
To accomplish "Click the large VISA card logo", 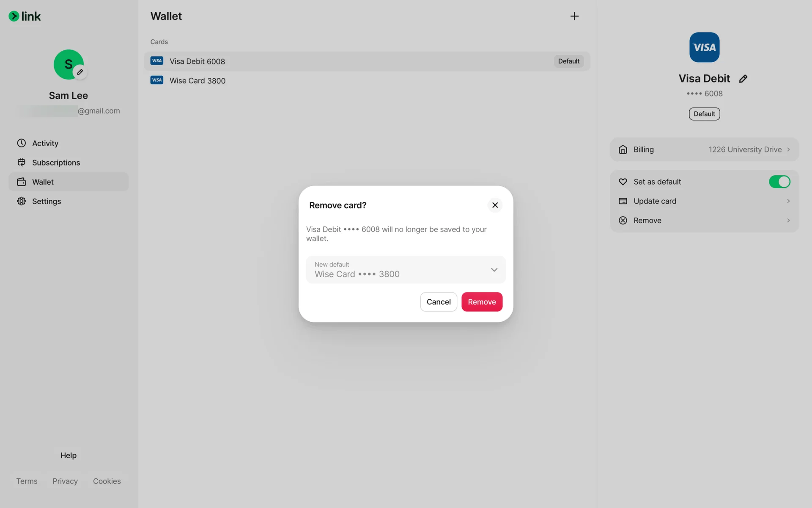I will click(x=704, y=47).
